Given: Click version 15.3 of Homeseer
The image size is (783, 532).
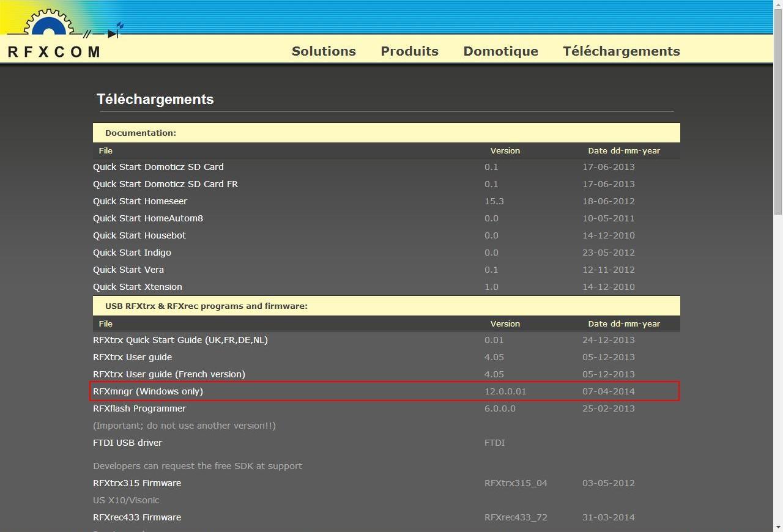Looking at the screenshot, I should pos(494,201).
